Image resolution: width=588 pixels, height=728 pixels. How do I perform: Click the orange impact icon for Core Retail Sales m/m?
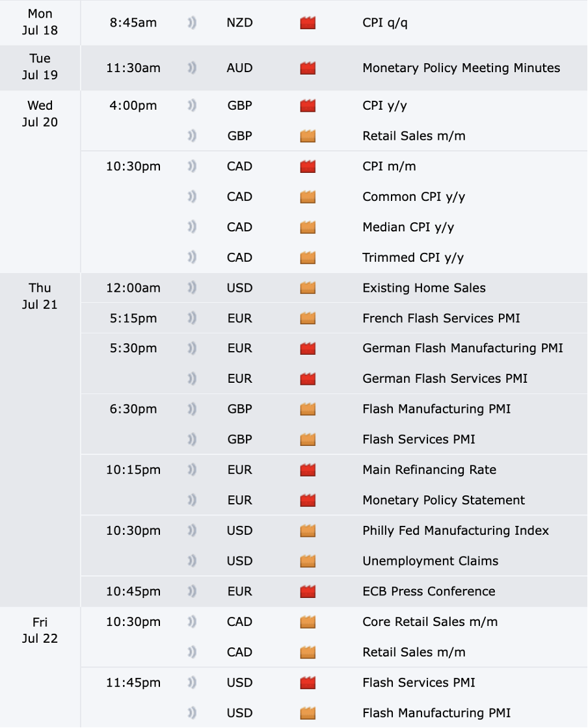pyautogui.click(x=308, y=622)
